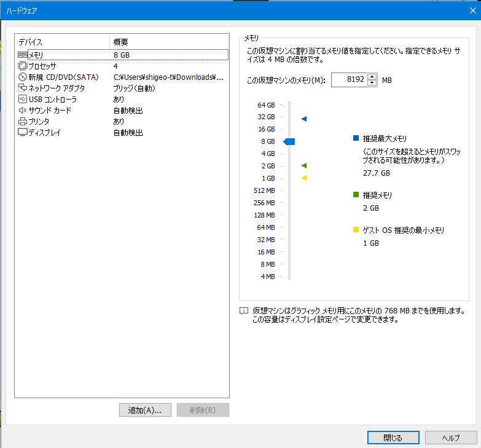This screenshot has width=481, height=448.
Task: Click the あり summary for プリンタ
Action: [x=119, y=122]
